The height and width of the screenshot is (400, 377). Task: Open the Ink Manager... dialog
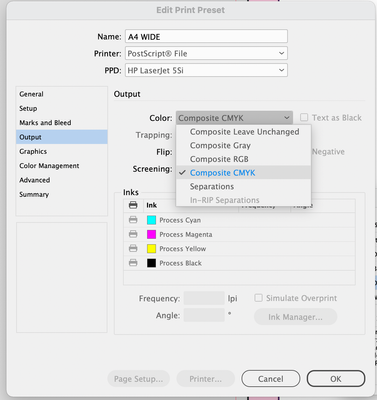[x=295, y=317]
